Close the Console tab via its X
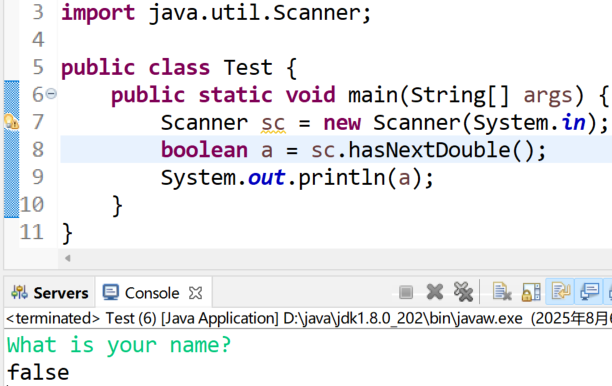 coord(196,293)
